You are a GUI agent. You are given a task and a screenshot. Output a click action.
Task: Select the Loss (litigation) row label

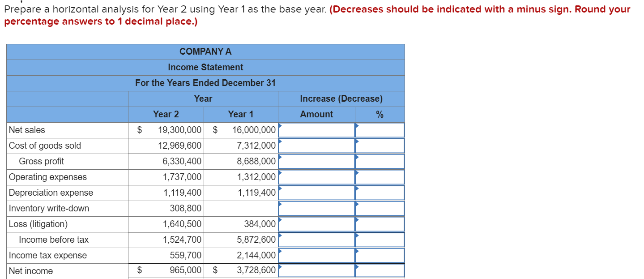pos(38,224)
